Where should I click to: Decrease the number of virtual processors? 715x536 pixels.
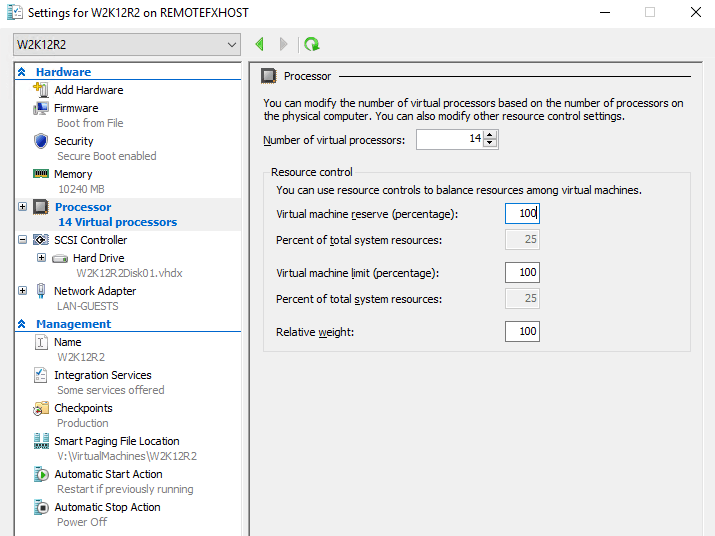(x=489, y=144)
